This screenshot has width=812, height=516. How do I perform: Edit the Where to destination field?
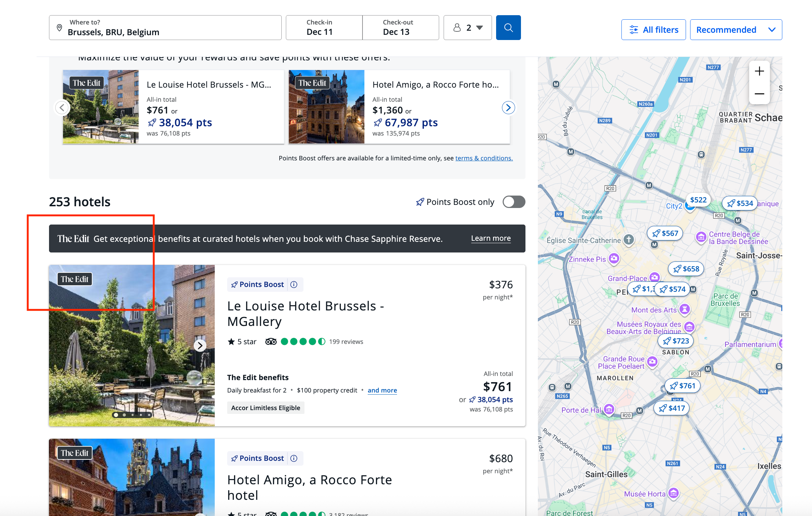click(x=165, y=28)
